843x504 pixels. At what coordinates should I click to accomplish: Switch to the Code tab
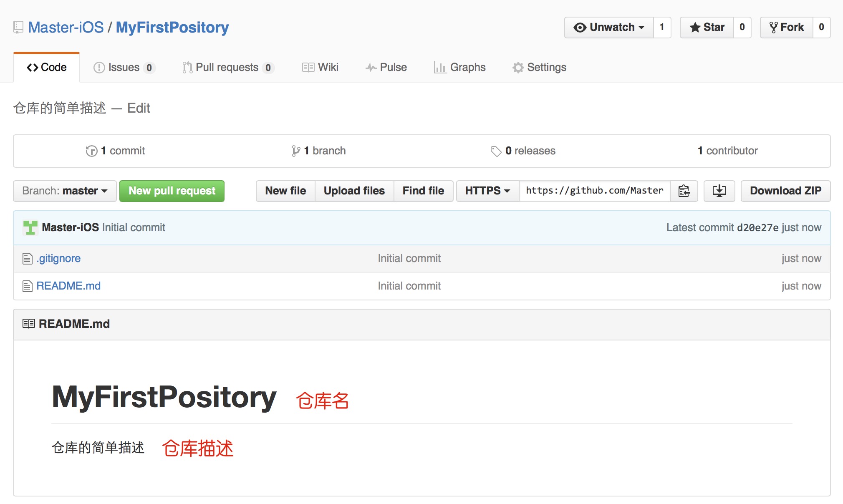47,67
